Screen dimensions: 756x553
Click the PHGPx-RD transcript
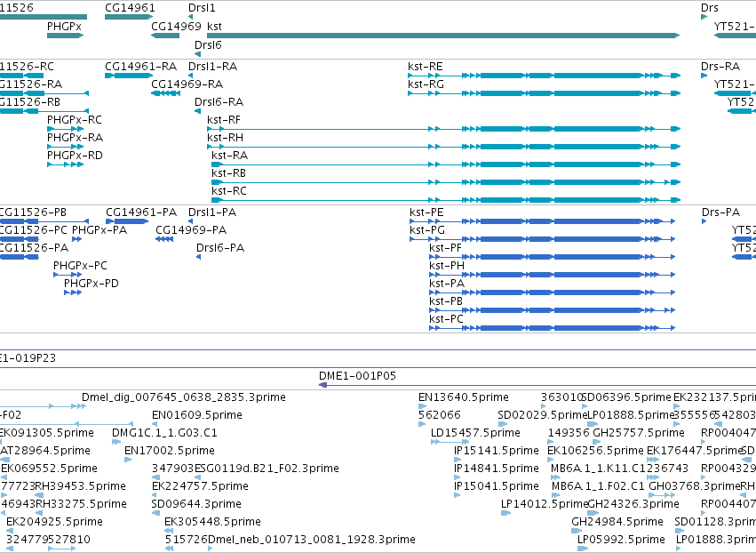tap(66, 164)
